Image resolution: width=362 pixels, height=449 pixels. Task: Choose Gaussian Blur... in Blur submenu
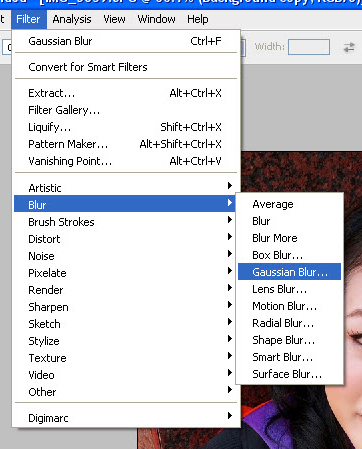tap(289, 272)
